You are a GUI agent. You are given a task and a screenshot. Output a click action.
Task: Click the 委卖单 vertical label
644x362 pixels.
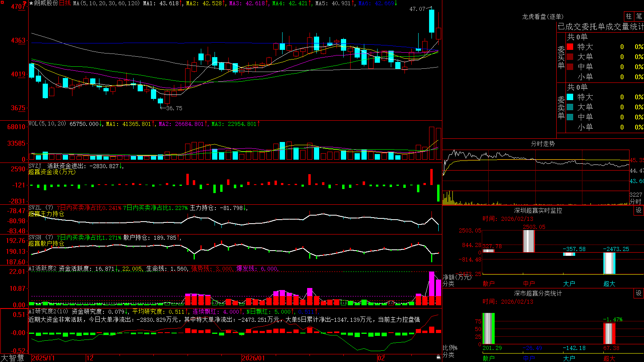point(561,107)
